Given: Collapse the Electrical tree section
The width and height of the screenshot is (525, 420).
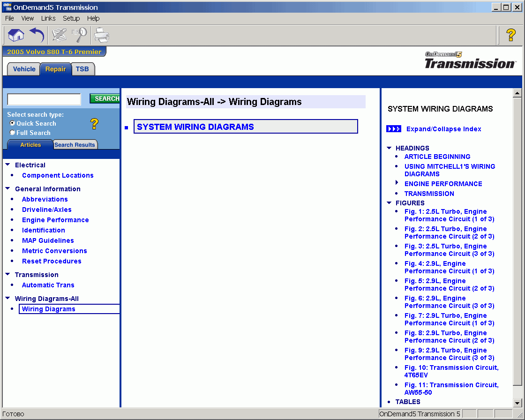Looking at the screenshot, I should point(7,165).
